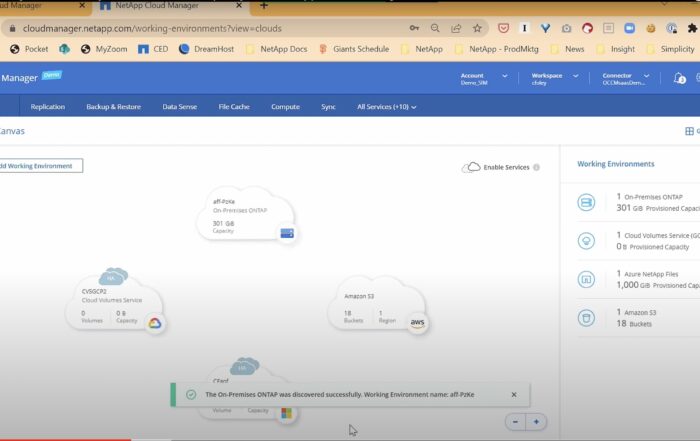The image size is (700, 441).
Task: Open the Backup & Restore tab
Action: click(x=113, y=107)
